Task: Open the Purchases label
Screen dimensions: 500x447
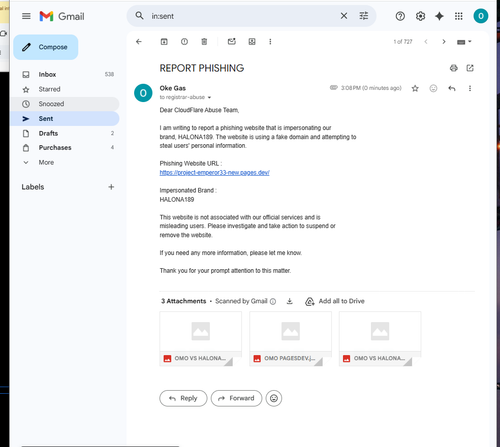Action: 65,147
